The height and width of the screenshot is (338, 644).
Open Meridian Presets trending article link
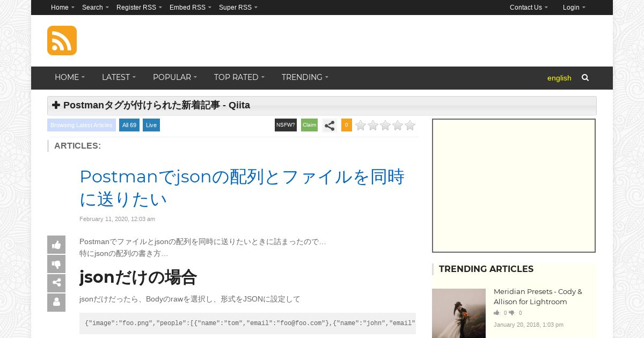pos(538,297)
